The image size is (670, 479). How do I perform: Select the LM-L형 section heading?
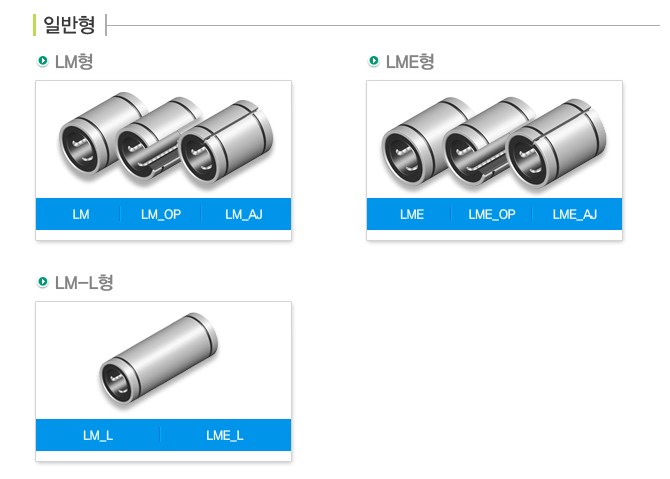84,282
